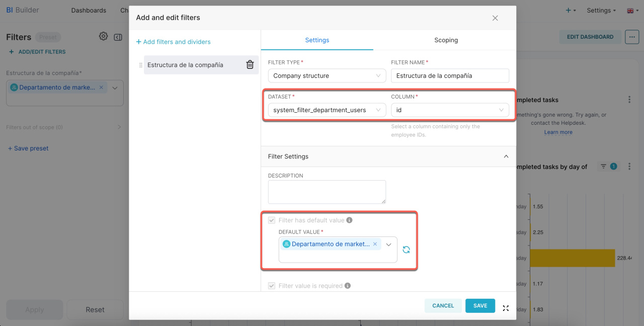The height and width of the screenshot is (326, 644).
Task: Open the Filter Type dropdown
Action: click(327, 76)
